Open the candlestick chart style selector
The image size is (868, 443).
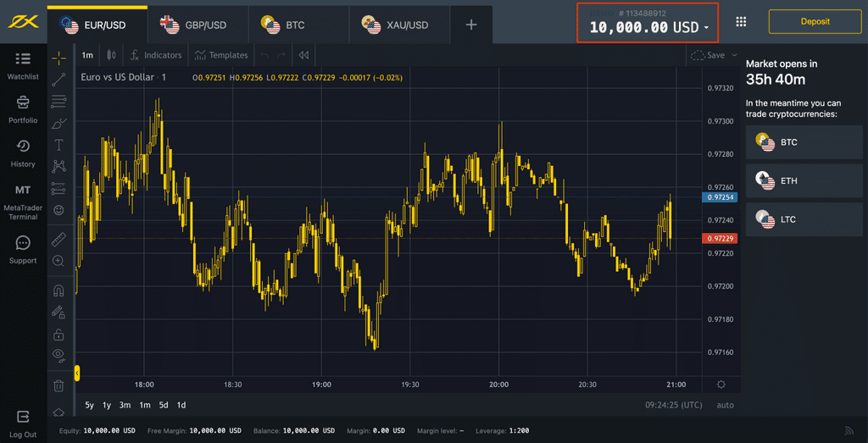[x=111, y=55]
